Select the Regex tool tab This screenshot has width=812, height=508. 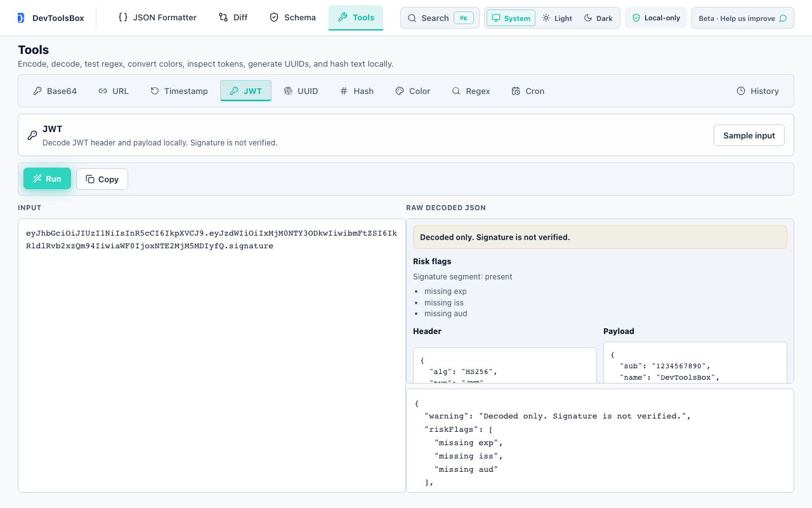tap(471, 91)
